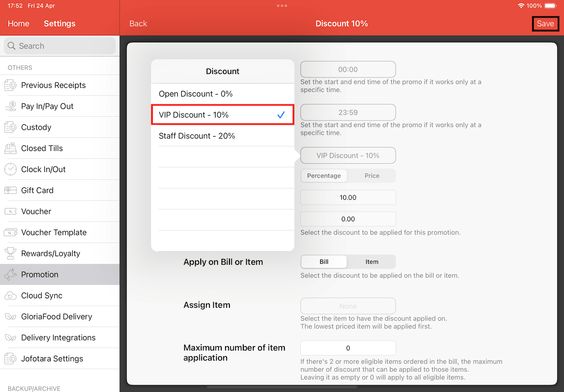Open the VIP Discount - 10% selector
This screenshot has height=392, width=564.
pyautogui.click(x=348, y=155)
